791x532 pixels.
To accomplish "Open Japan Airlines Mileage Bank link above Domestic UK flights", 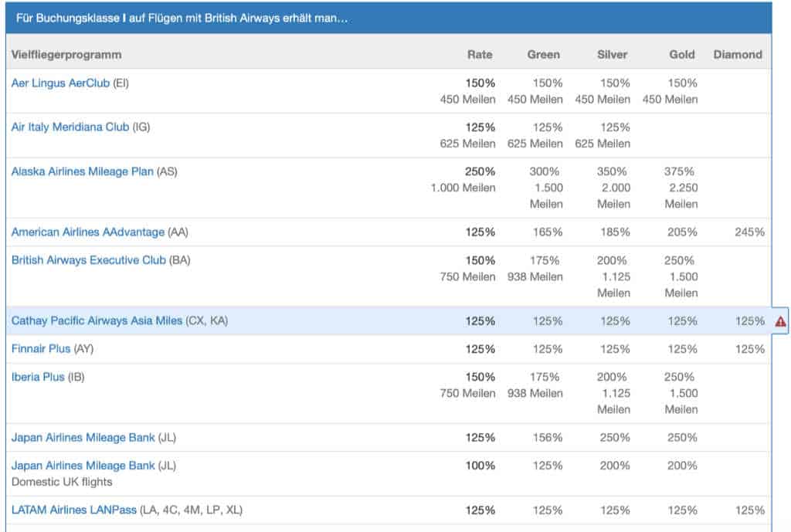I will (x=83, y=466).
